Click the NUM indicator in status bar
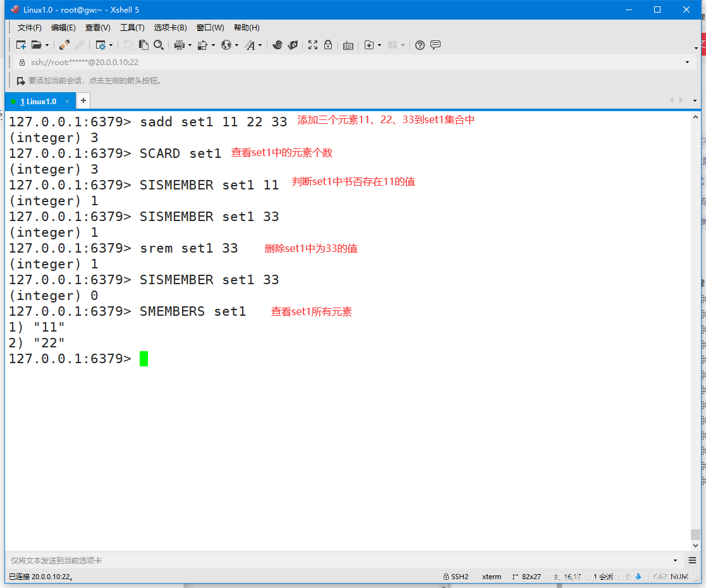The height and width of the screenshot is (588, 706). pyautogui.click(x=679, y=577)
